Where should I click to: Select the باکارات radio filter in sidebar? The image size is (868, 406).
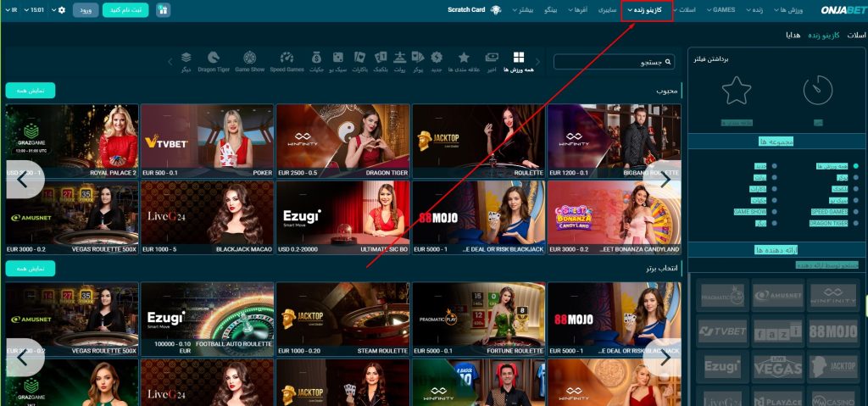[774, 189]
